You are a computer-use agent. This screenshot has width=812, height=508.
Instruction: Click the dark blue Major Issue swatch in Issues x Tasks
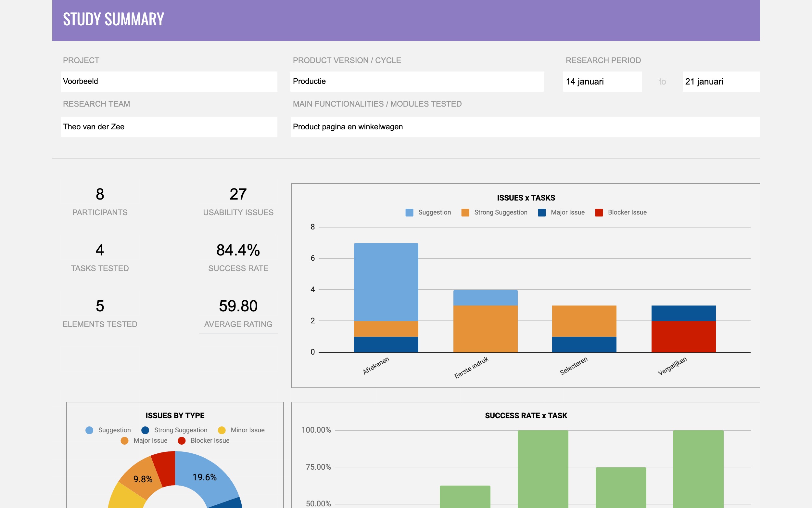click(541, 212)
